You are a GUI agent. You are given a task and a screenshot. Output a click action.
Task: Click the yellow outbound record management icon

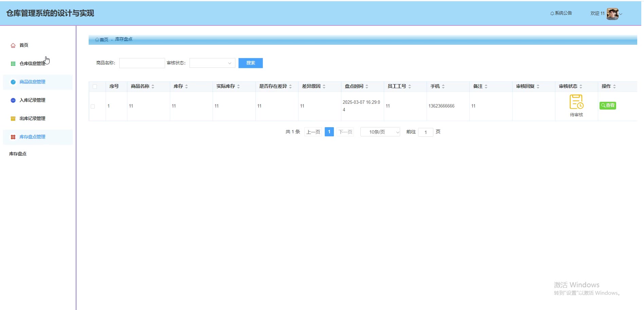point(13,119)
